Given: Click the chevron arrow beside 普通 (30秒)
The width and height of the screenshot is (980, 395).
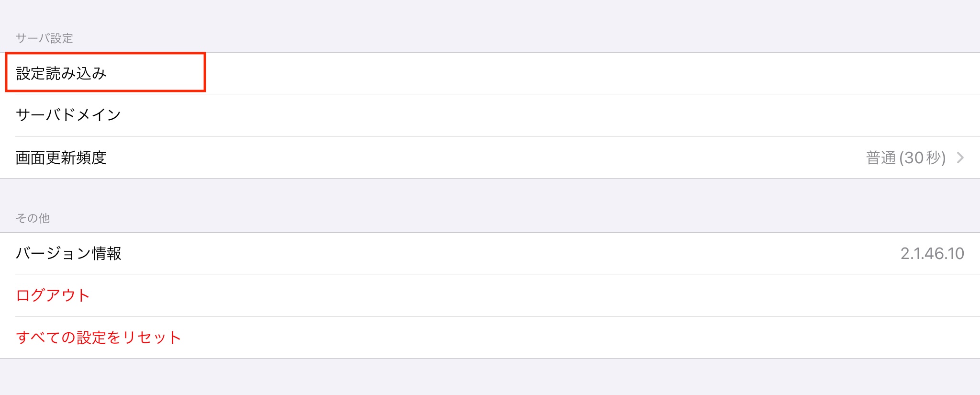Looking at the screenshot, I should point(960,158).
